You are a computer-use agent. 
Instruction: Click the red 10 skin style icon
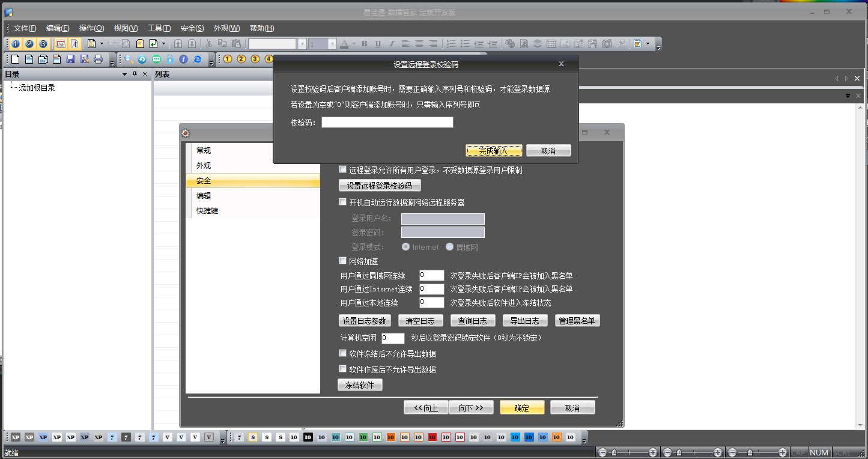pyautogui.click(x=432, y=437)
